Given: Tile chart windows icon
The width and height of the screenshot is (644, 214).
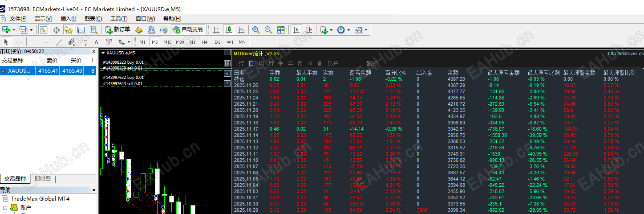Looking at the screenshot, I should pos(281,30).
